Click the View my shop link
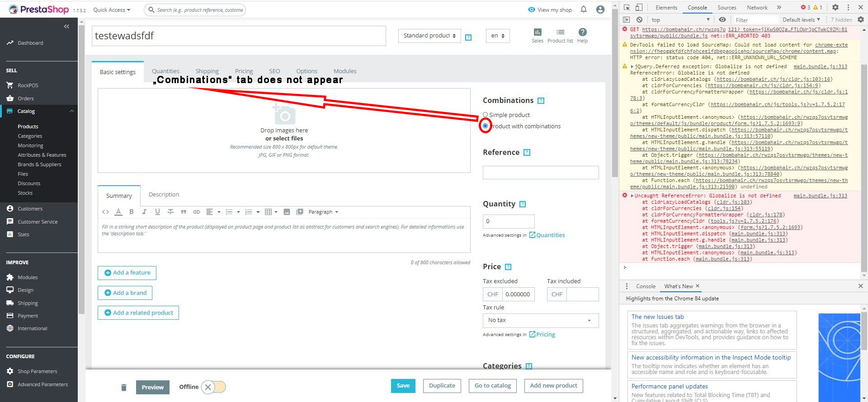Screen dimensions: 868x402 (x=550, y=9)
